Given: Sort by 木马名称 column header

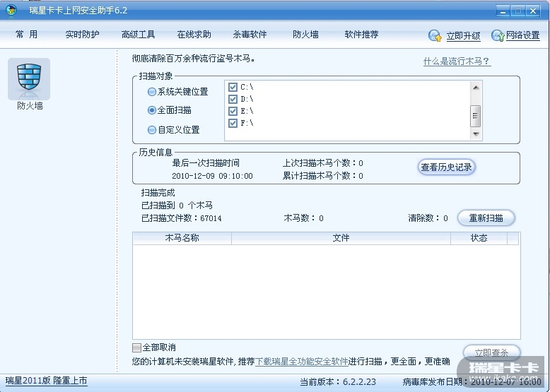Looking at the screenshot, I should [182, 238].
